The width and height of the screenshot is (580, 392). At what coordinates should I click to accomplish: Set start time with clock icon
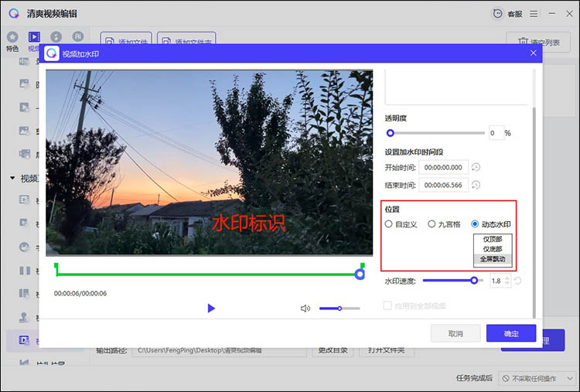click(x=476, y=168)
